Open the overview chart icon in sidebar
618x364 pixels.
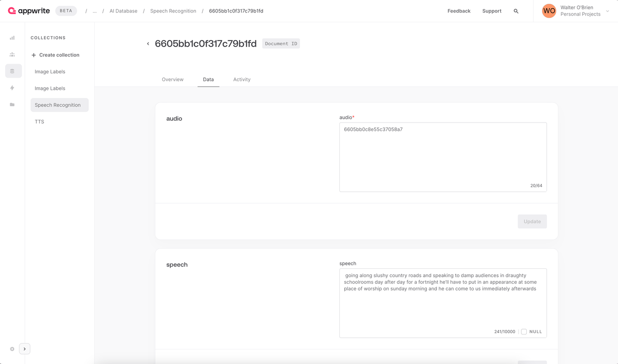pos(12,38)
